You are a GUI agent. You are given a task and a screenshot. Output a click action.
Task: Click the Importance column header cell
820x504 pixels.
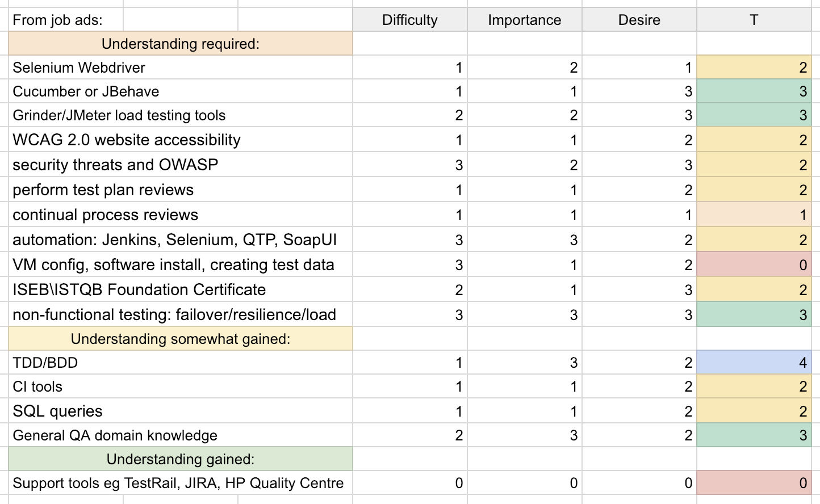pyautogui.click(x=524, y=20)
